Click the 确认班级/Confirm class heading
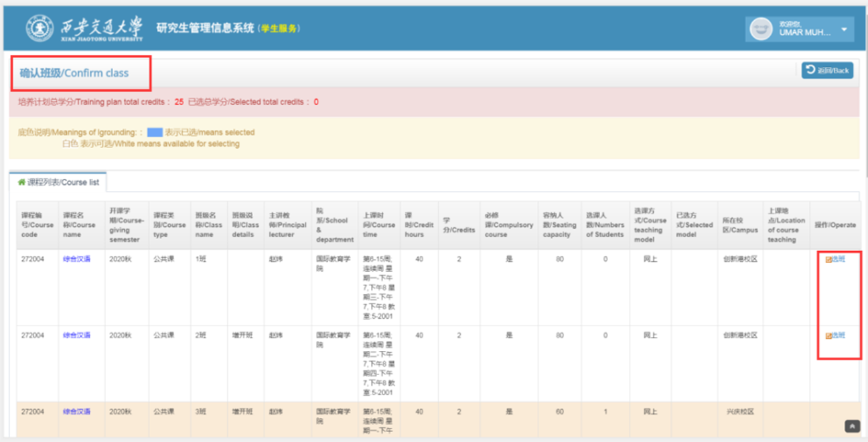This screenshot has width=868, height=442. tap(74, 73)
